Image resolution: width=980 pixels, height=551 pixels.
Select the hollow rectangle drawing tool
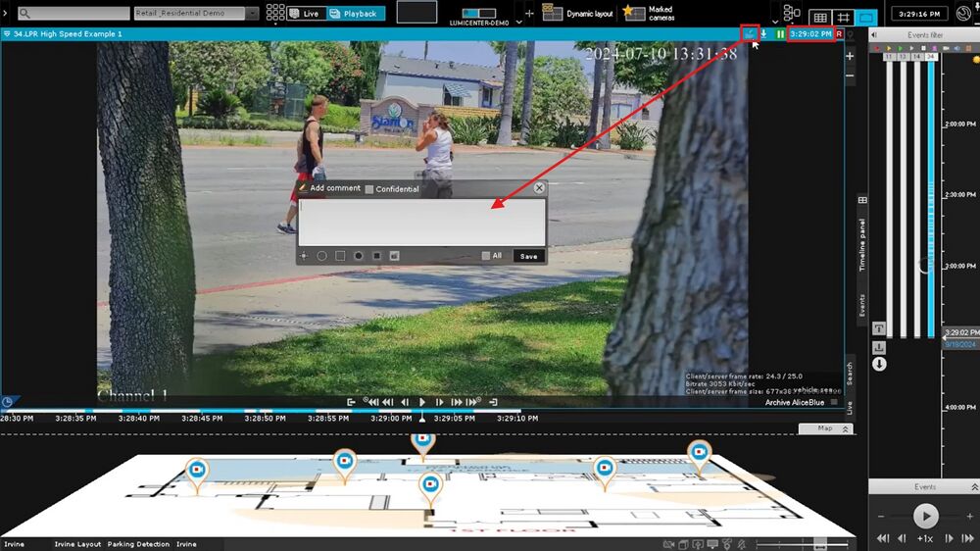[x=340, y=256]
